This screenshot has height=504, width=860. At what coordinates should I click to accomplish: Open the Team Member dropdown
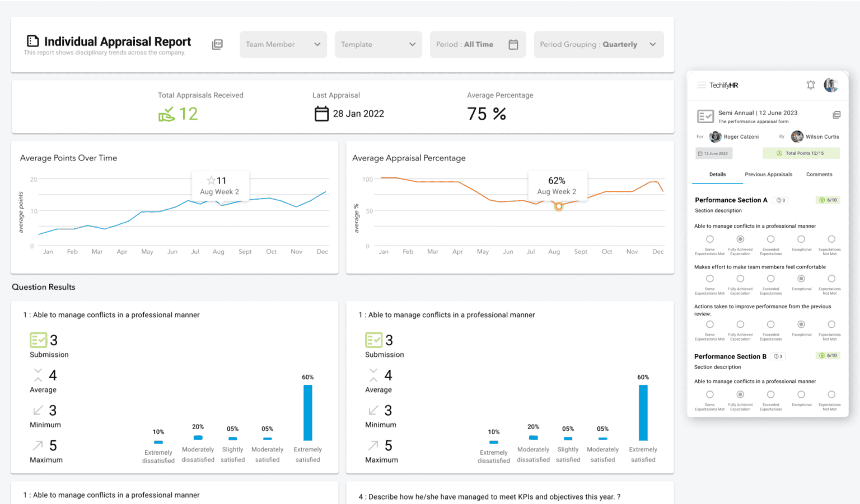click(x=283, y=44)
